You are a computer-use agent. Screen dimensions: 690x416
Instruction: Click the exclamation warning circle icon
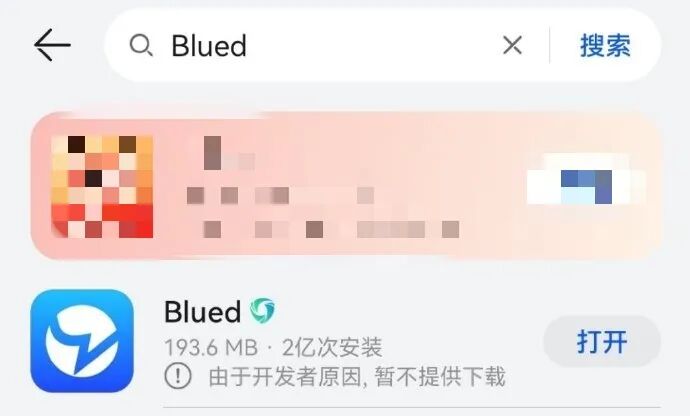(x=178, y=376)
